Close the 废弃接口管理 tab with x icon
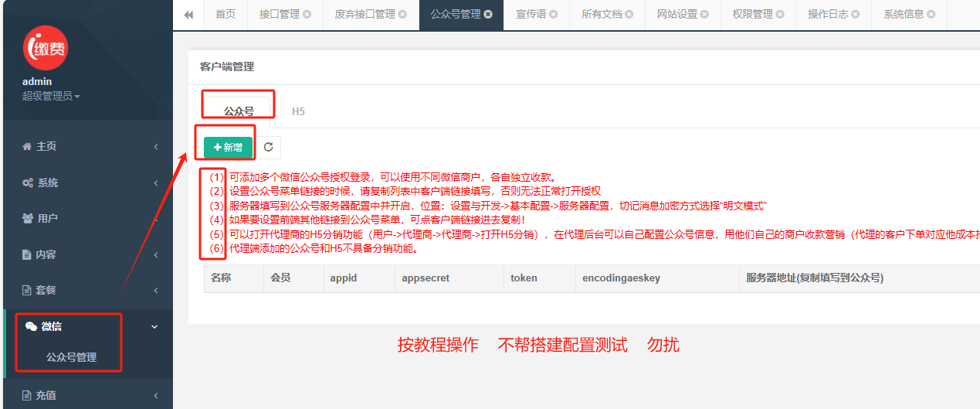The image size is (980, 409). pos(402,15)
